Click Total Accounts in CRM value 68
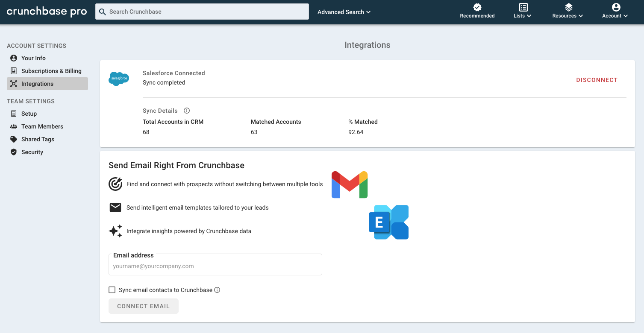This screenshot has height=333, width=644. (146, 132)
